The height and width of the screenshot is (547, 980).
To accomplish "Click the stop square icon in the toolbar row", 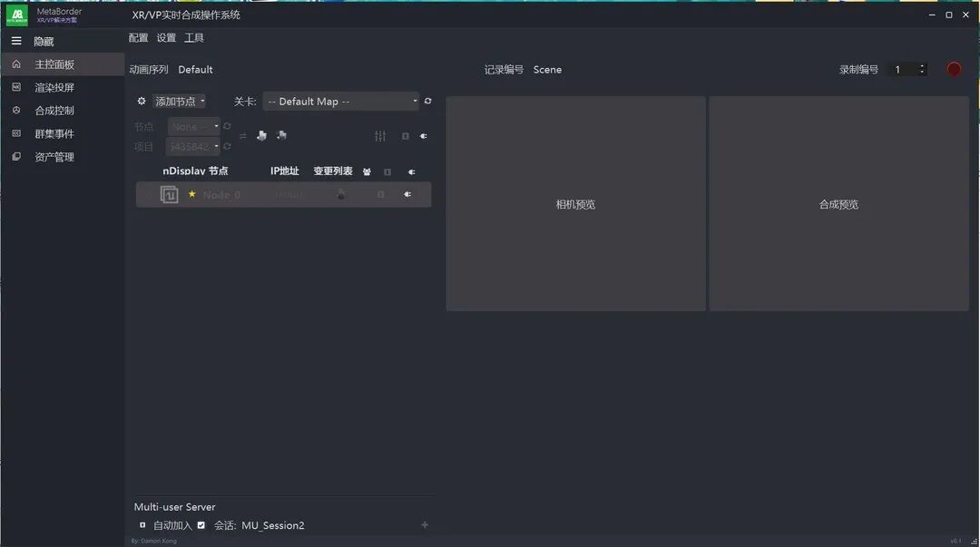I will point(406,136).
